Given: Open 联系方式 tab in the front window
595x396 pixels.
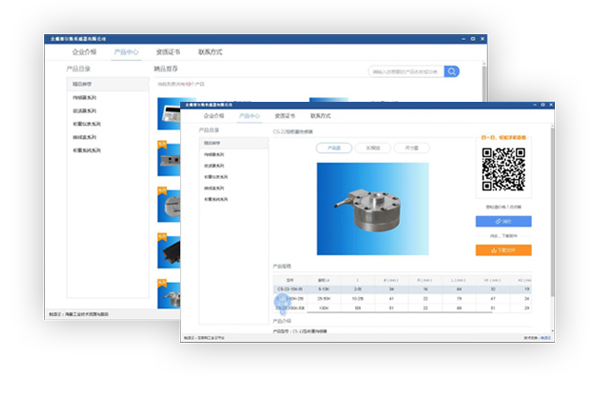Looking at the screenshot, I should click(321, 116).
